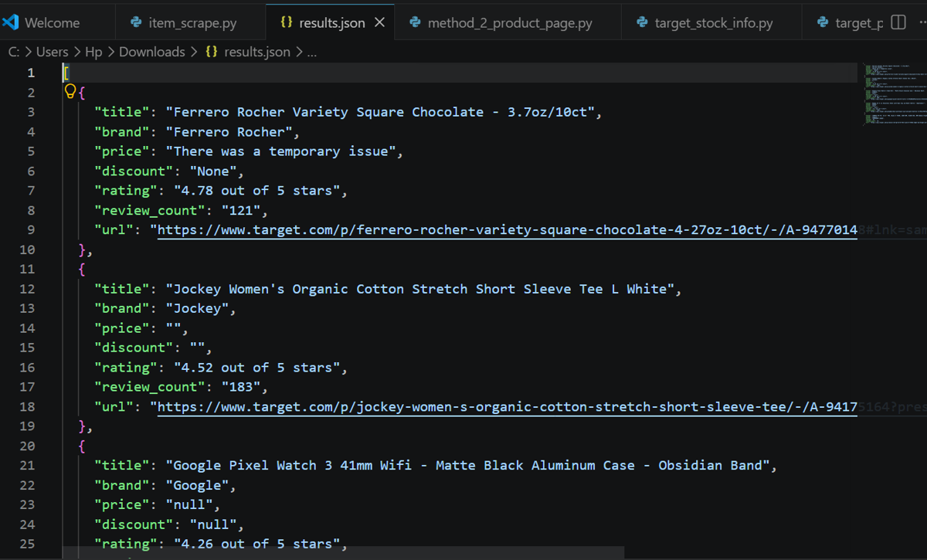Click the "Jockey Women's Organic Cotton" title value
This screenshot has height=560, width=927.
click(419, 289)
